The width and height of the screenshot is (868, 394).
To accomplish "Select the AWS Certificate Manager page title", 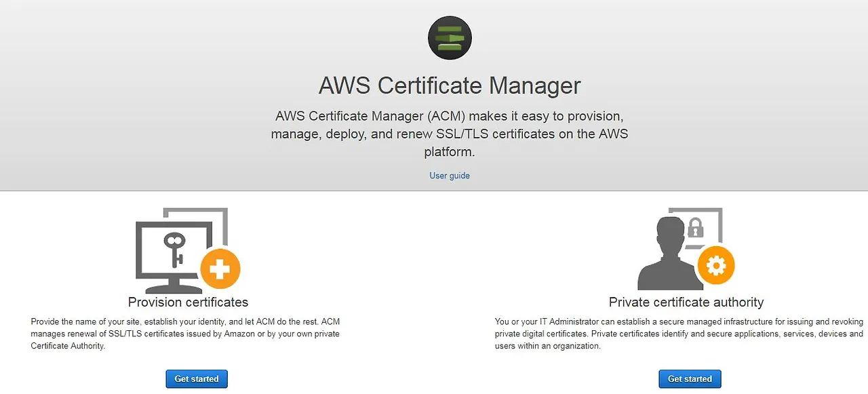I will (x=450, y=86).
